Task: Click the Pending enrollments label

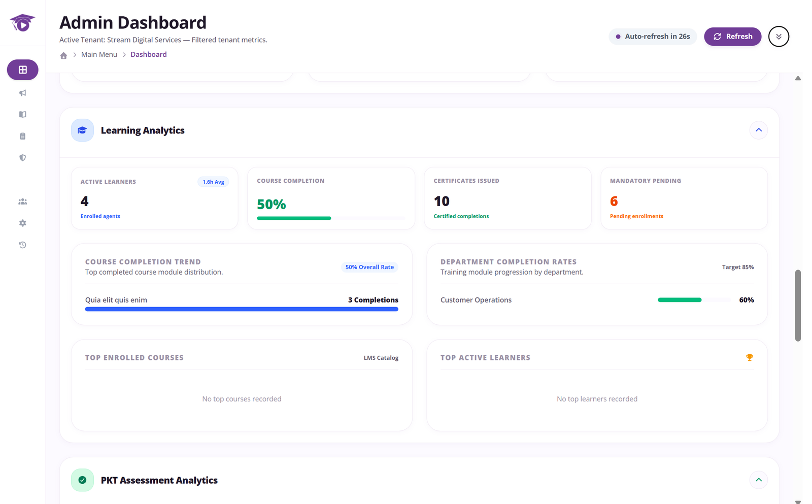Action: coord(636,216)
